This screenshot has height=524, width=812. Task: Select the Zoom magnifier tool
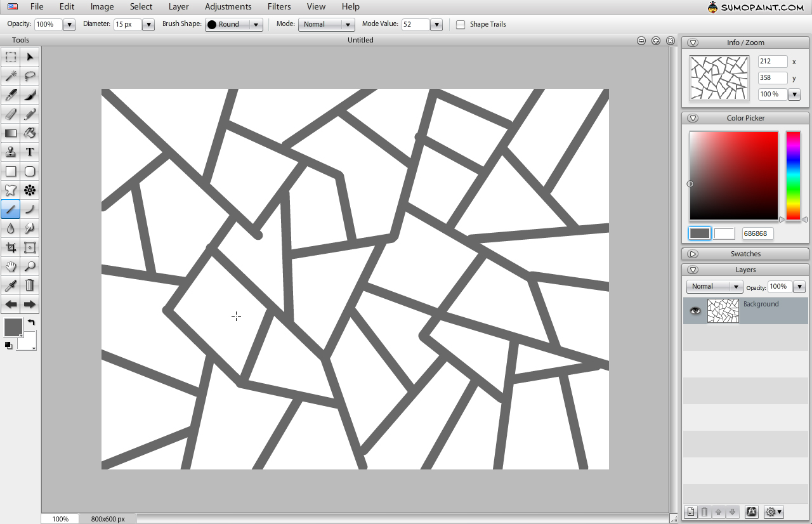point(30,266)
